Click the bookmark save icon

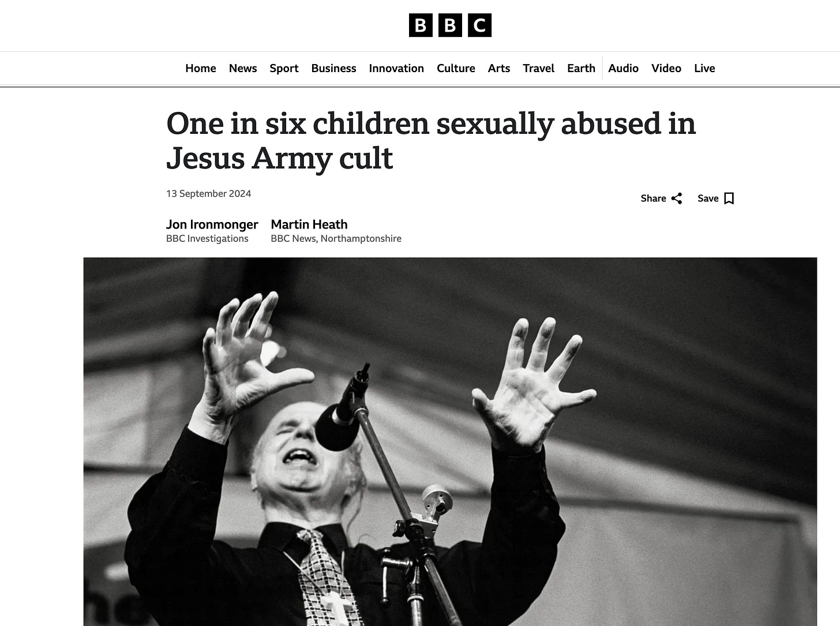point(729,198)
